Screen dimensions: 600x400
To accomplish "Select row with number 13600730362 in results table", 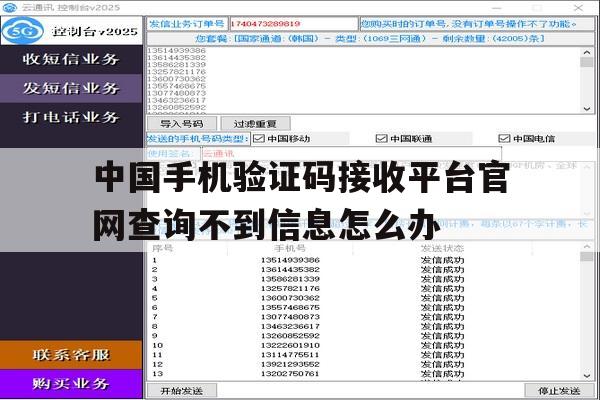I will coord(364,298).
